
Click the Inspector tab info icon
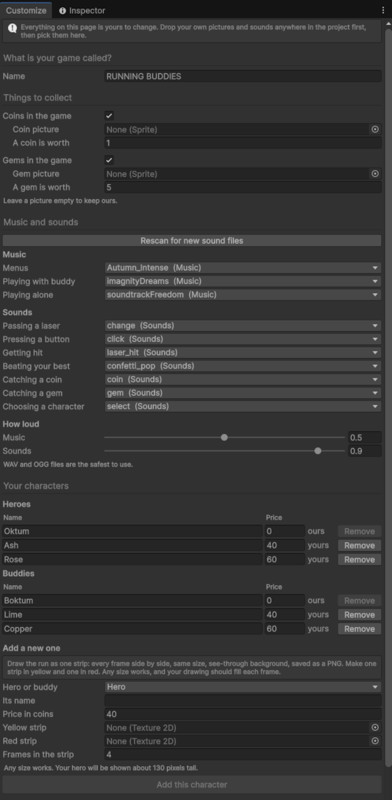pyautogui.click(x=62, y=10)
